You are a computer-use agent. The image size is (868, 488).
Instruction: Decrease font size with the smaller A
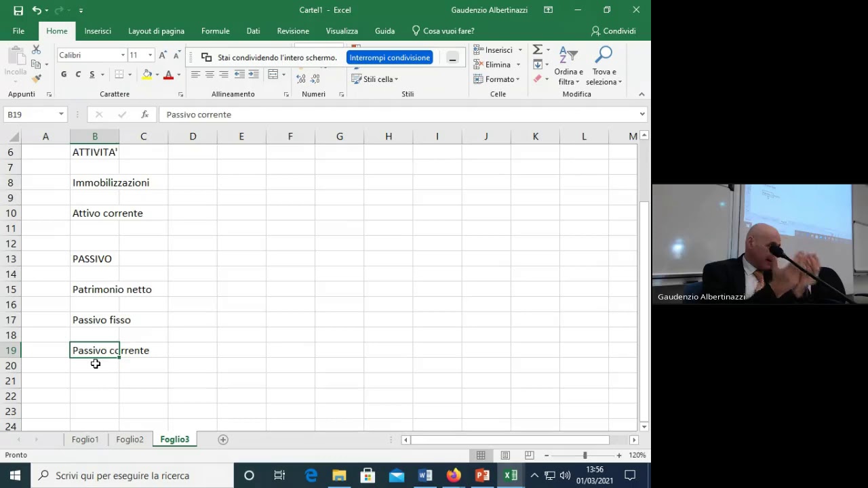tap(176, 55)
